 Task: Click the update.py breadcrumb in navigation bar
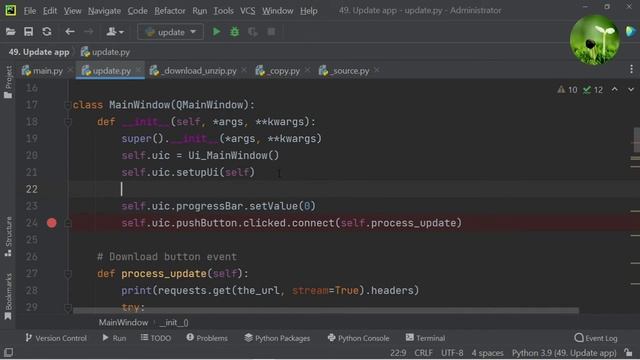(105, 52)
